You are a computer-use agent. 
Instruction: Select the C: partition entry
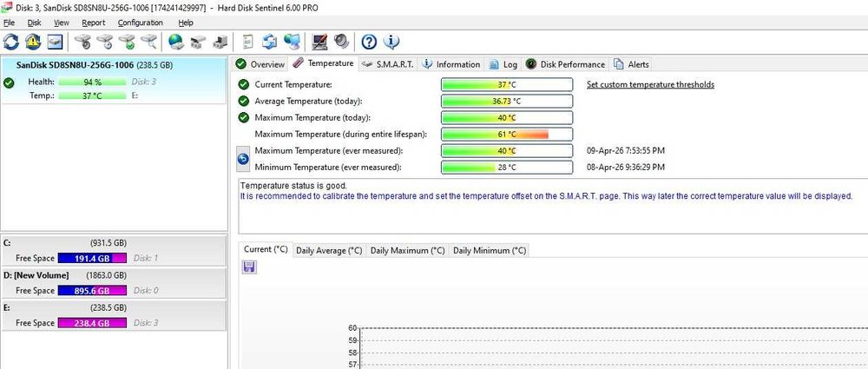point(114,250)
